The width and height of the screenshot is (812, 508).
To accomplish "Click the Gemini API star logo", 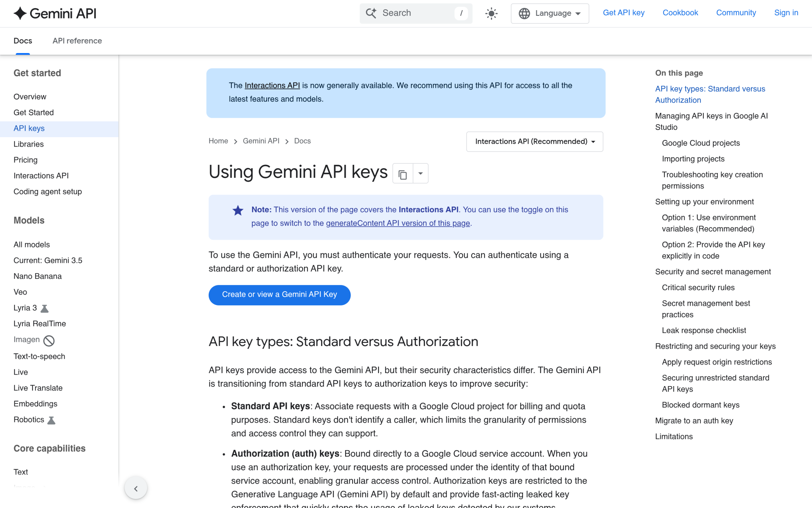I will pos(20,13).
